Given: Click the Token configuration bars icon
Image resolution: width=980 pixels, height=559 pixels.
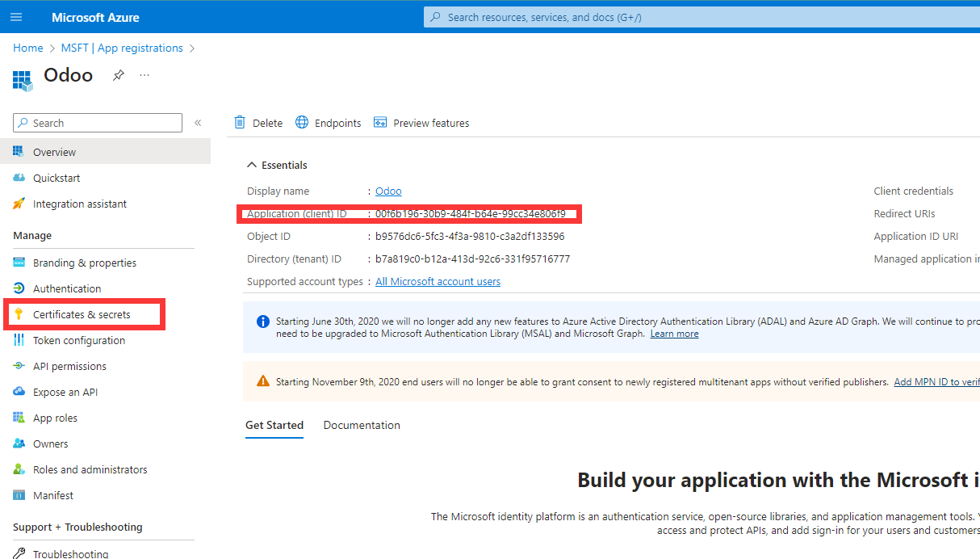Looking at the screenshot, I should (19, 340).
